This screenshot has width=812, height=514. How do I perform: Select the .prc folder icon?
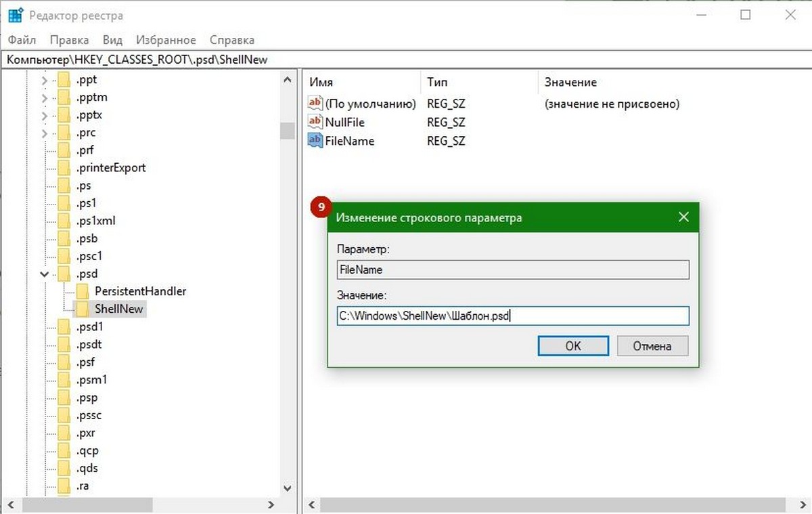click(x=64, y=133)
